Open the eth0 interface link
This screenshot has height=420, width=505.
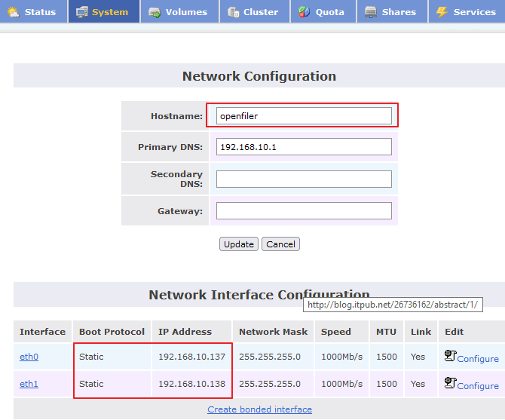(x=29, y=357)
